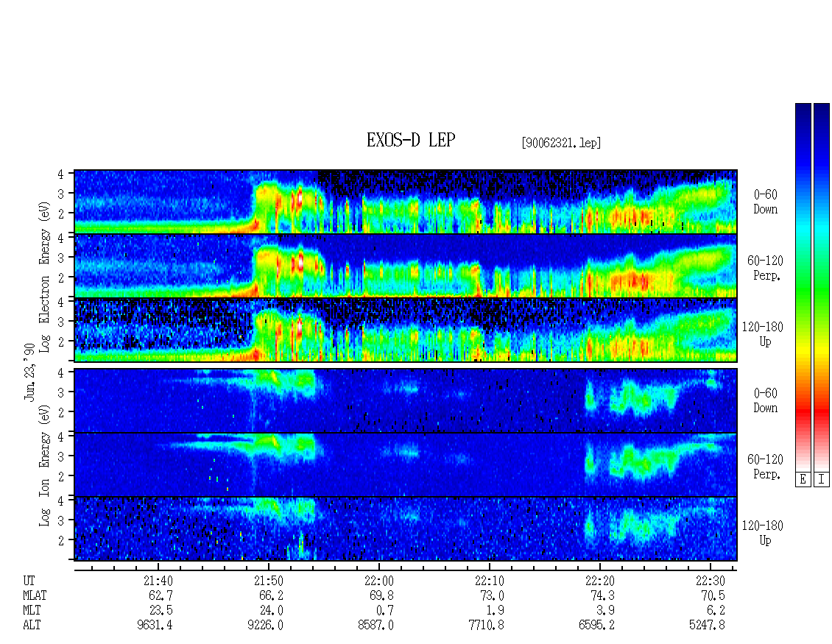Click the 22:30 UT tick label
Screen dimensions: 832x644
[x=710, y=581]
